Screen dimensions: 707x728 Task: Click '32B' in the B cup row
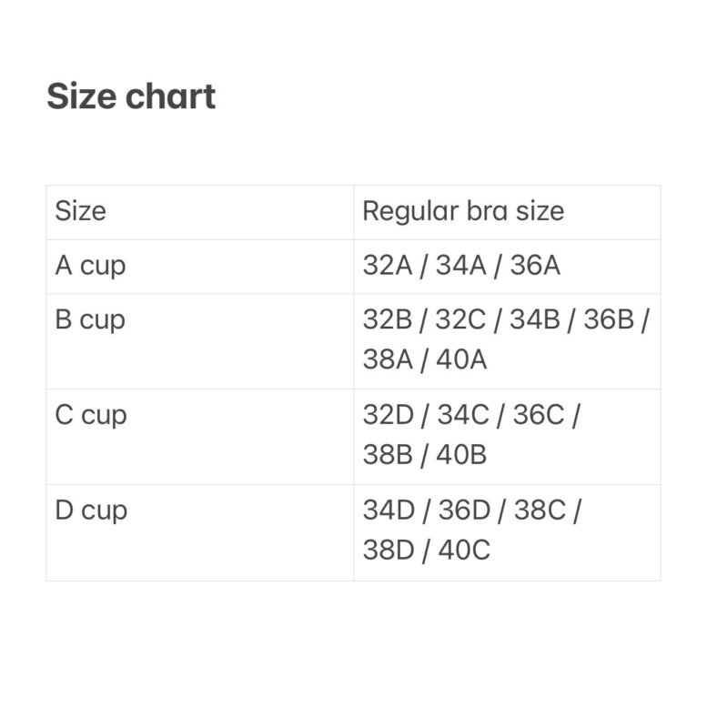tap(384, 320)
